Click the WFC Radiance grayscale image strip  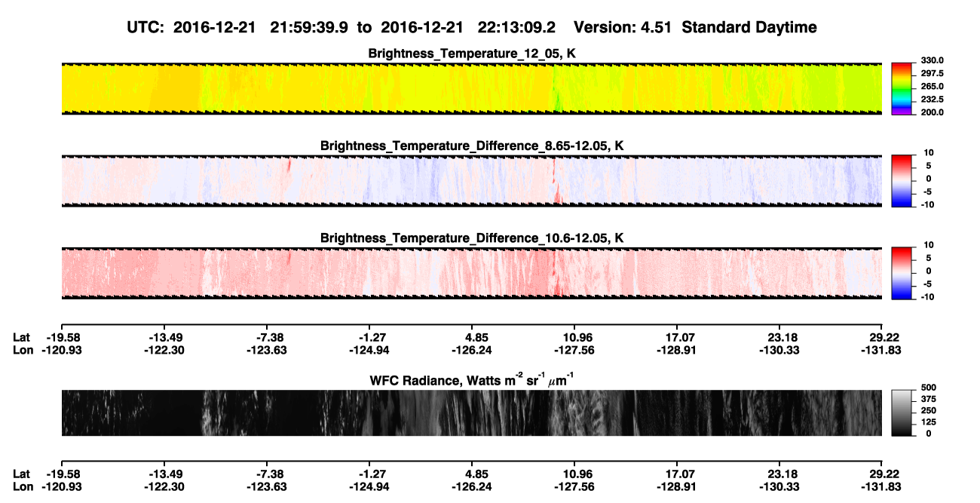(471, 413)
